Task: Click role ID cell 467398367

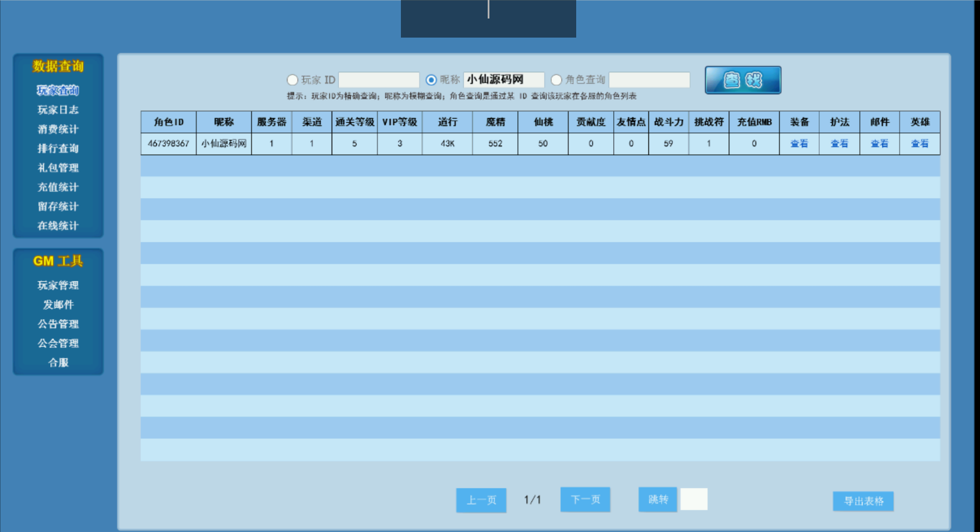Action: click(168, 143)
